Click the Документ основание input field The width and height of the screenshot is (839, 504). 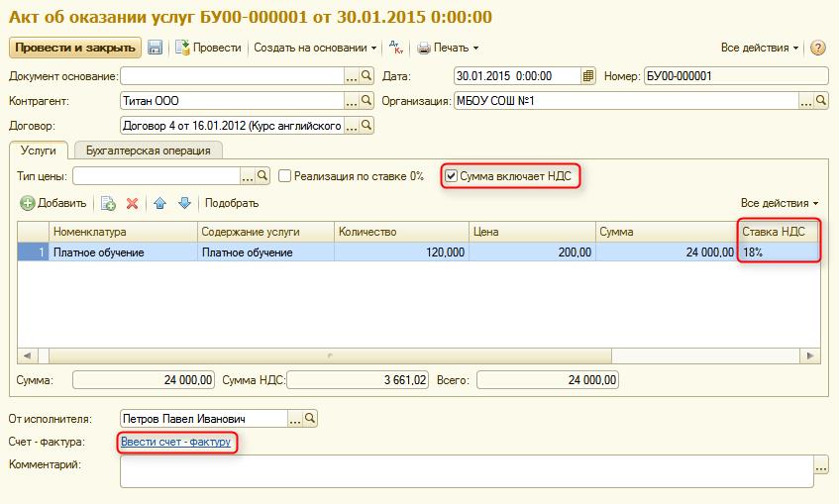click(232, 76)
